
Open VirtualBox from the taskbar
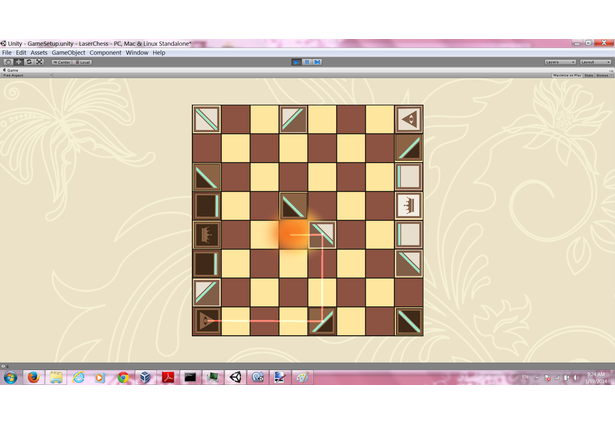146,377
